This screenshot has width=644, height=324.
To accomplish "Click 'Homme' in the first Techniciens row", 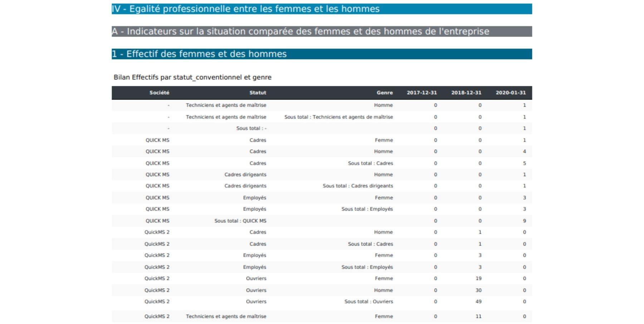I will click(x=384, y=105).
